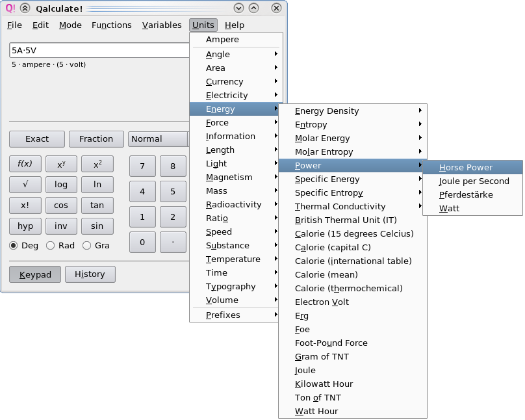525x420 pixels.
Task: Choose Ton of TNT unit
Action: tap(353, 397)
